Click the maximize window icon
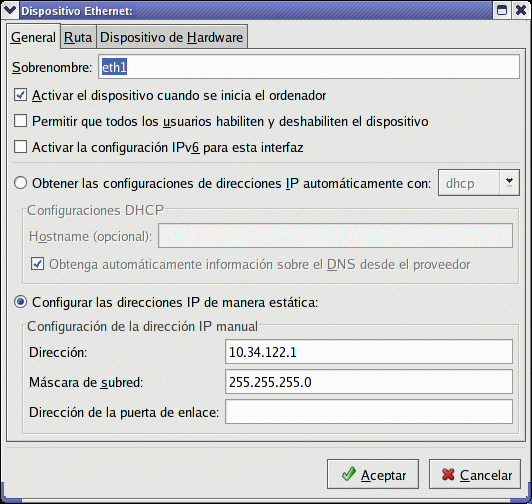 tap(502, 11)
